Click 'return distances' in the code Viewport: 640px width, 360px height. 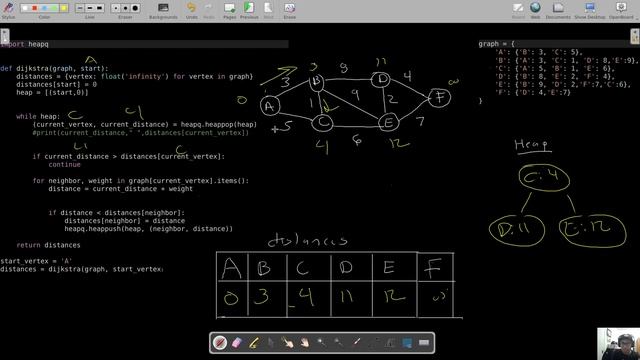coord(48,245)
